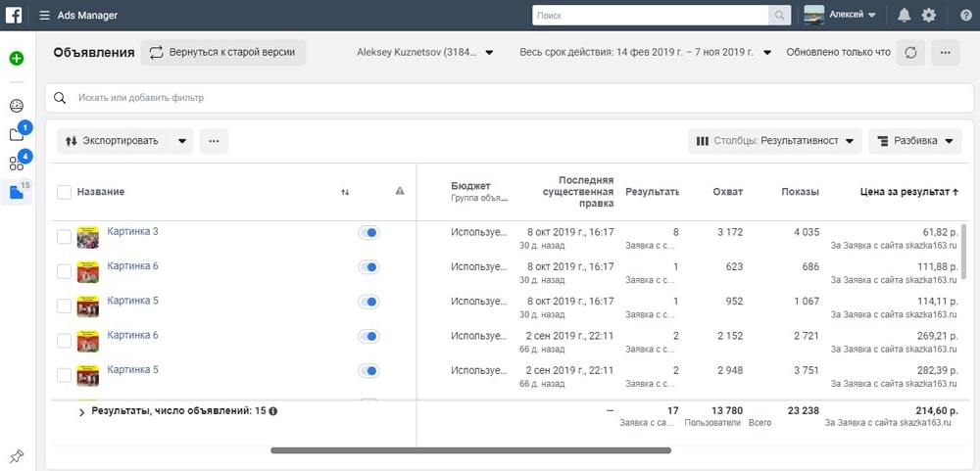This screenshot has height=471, width=980.
Task: Open the date range dropdown
Action: (x=645, y=53)
